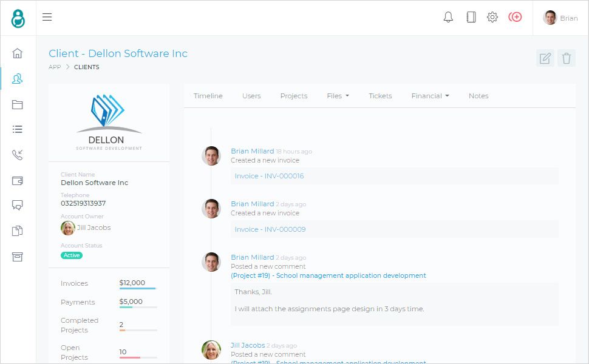Open Project #19 School management link
Screen dimensions: 589x364
pyautogui.click(x=329, y=275)
